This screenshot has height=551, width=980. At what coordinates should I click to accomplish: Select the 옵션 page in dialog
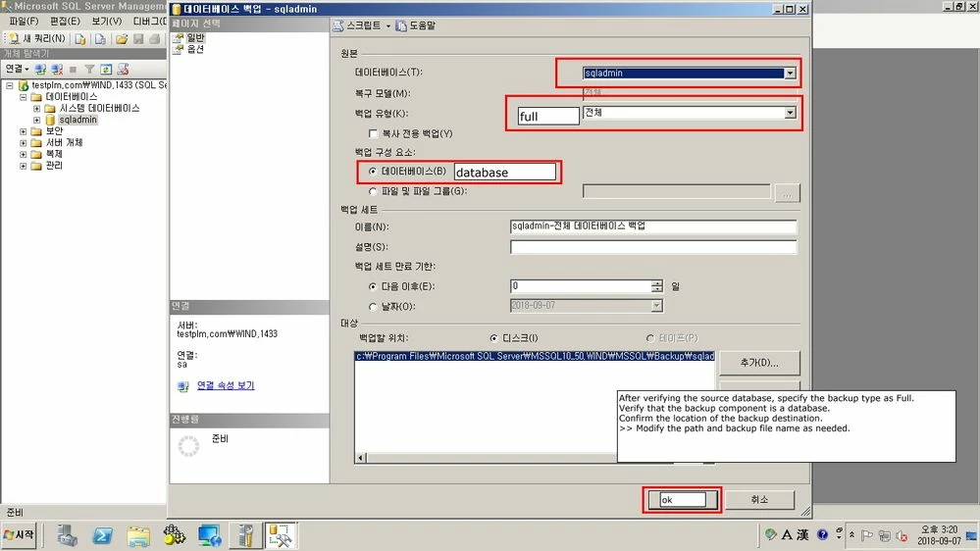click(x=195, y=49)
